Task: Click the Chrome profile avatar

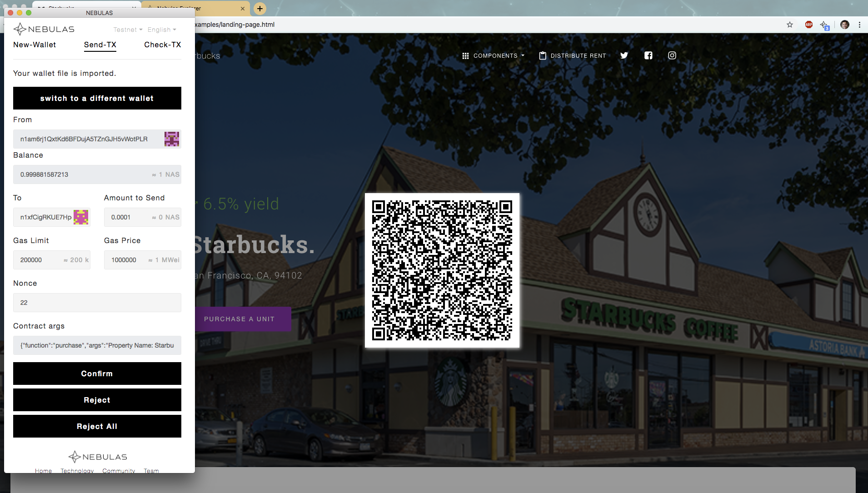Action: click(x=845, y=25)
